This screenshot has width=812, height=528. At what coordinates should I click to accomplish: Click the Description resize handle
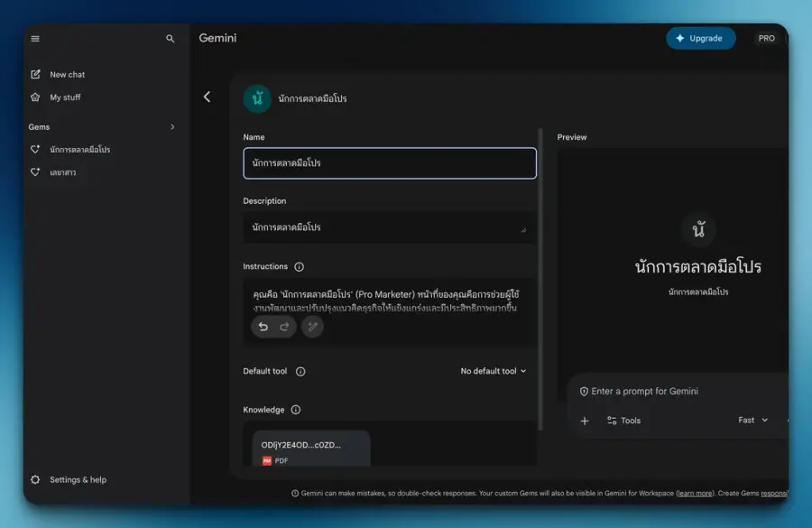click(x=523, y=230)
